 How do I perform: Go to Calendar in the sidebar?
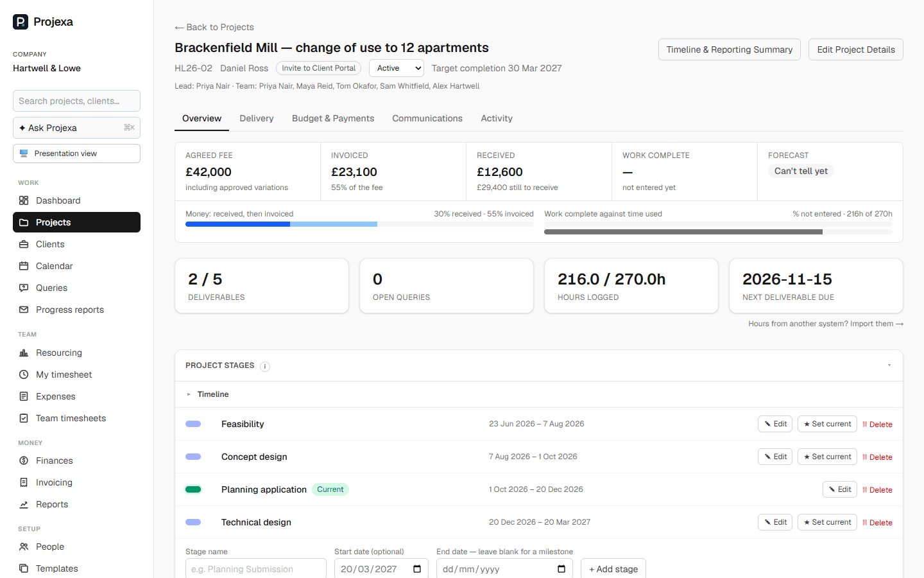tap(76, 266)
